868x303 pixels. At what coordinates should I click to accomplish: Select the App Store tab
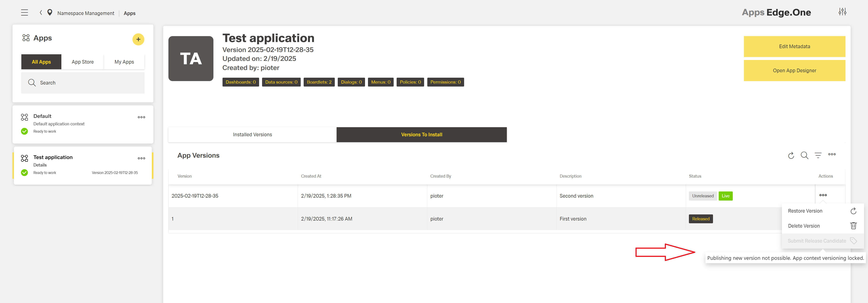tap(83, 62)
